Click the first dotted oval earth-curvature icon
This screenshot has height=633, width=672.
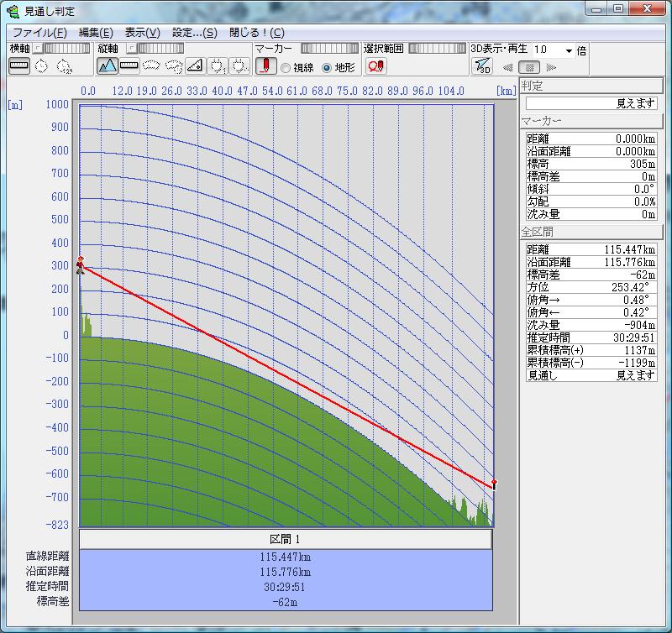point(151,66)
